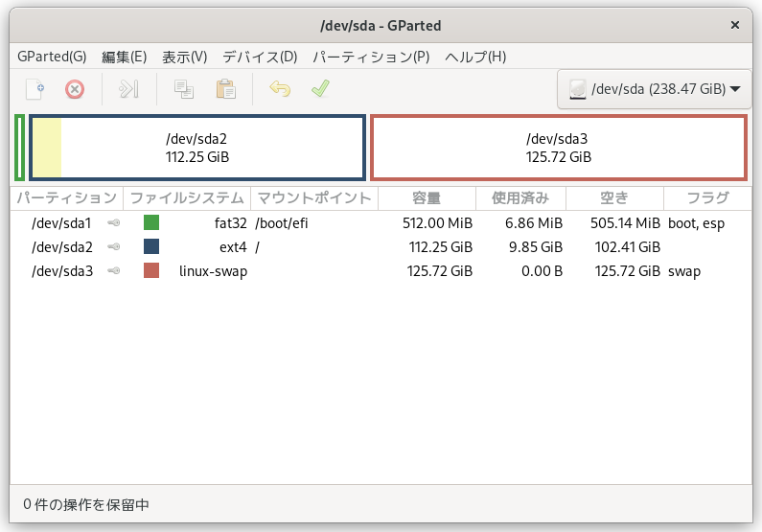The image size is (762, 532).
Task: Select the /dev/sda2 block in disk map
Action: 197,148
